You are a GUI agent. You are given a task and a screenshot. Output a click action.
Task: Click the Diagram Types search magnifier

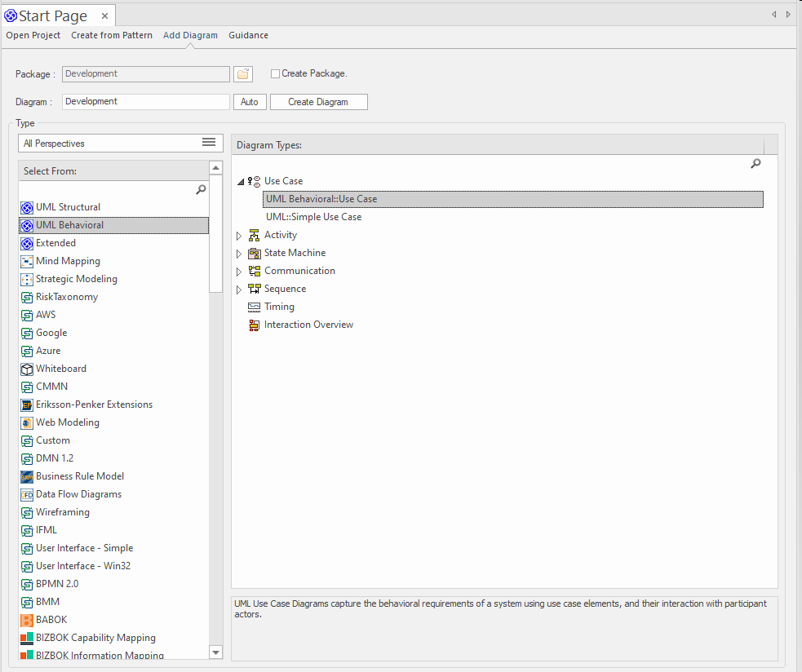755,164
